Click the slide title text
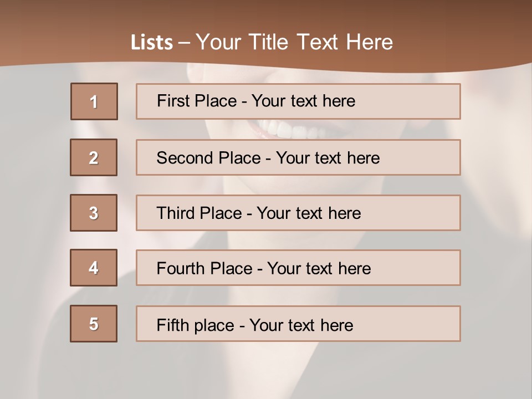532x399 pixels. tap(262, 42)
